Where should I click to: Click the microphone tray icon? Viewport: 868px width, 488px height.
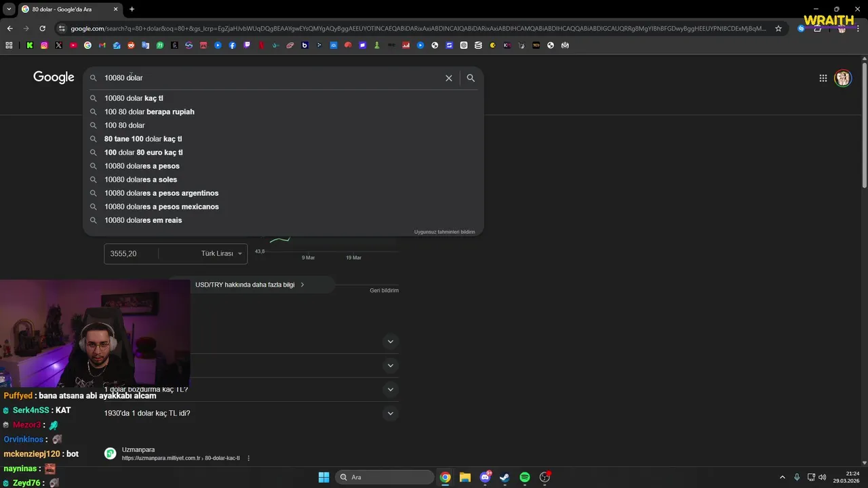pyautogui.click(x=797, y=477)
